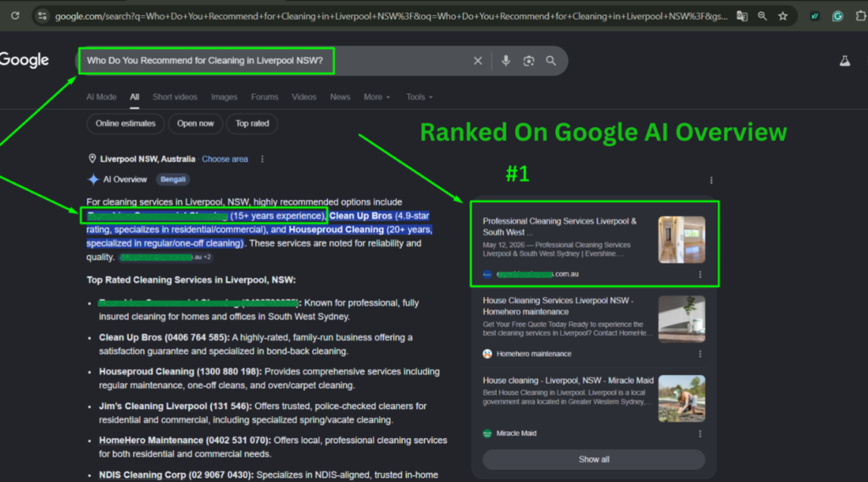Image resolution: width=868 pixels, height=482 pixels.
Task: Expand the More dropdown
Action: (x=377, y=97)
